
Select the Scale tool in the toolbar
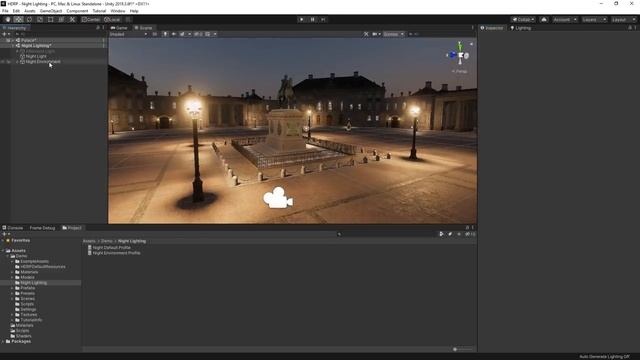coord(40,19)
